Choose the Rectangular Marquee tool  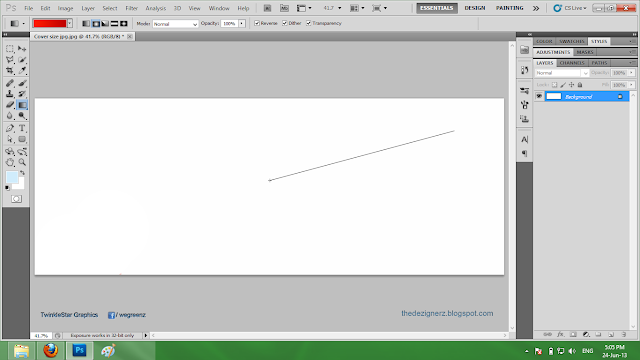[x=10, y=49]
